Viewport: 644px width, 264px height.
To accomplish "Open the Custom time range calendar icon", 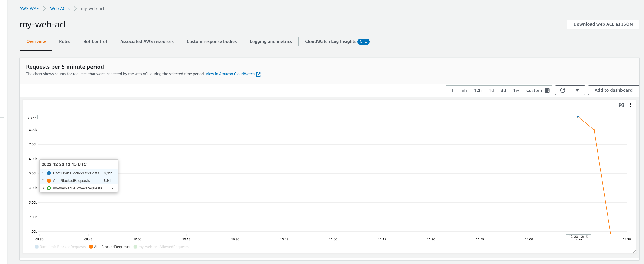I will pyautogui.click(x=547, y=90).
